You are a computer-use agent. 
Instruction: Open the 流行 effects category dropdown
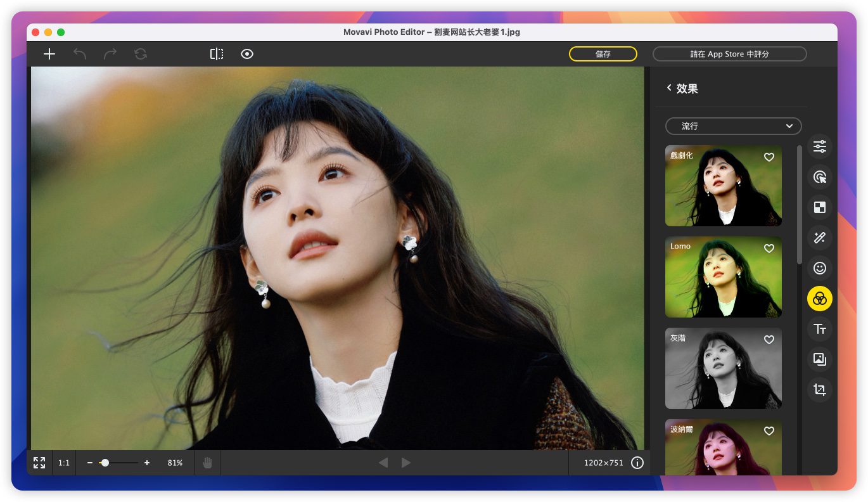point(733,126)
